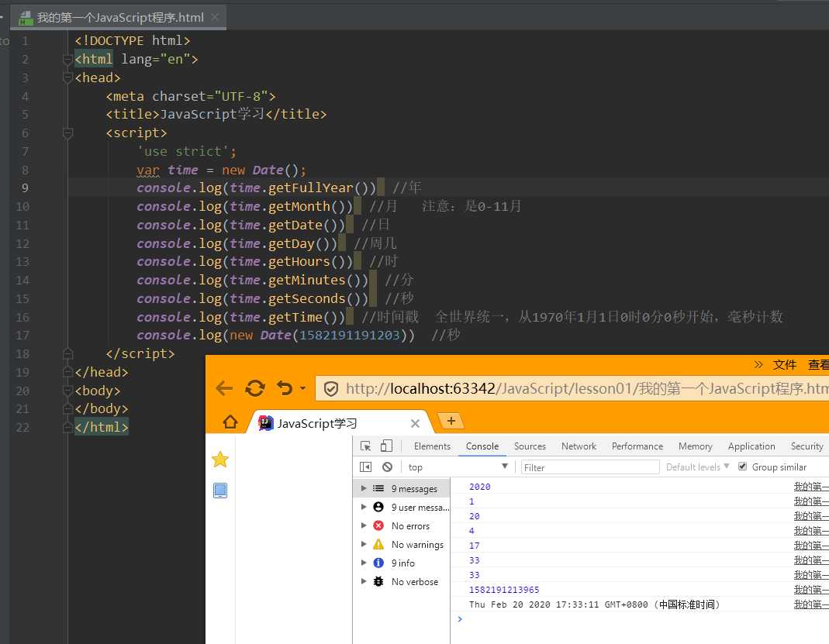Select the 我的第一个JavaScript程序.html editor tab
Screen dimensions: 829x644
point(119,17)
